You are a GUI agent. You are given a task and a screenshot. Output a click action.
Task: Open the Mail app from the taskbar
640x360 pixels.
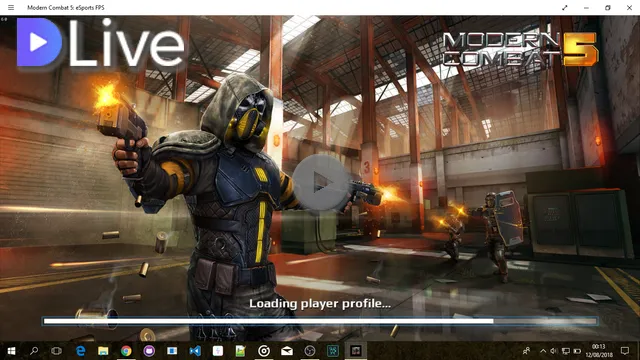[x=287, y=351]
